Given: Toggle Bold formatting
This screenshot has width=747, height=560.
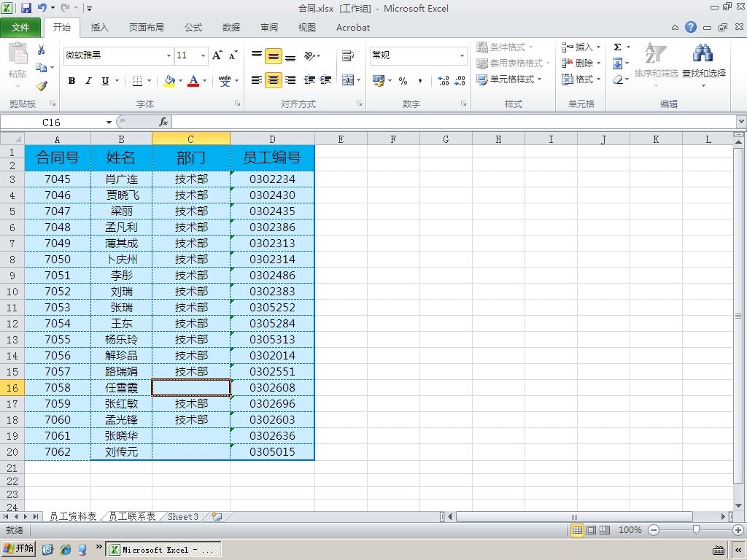Looking at the screenshot, I should pos(72,81).
